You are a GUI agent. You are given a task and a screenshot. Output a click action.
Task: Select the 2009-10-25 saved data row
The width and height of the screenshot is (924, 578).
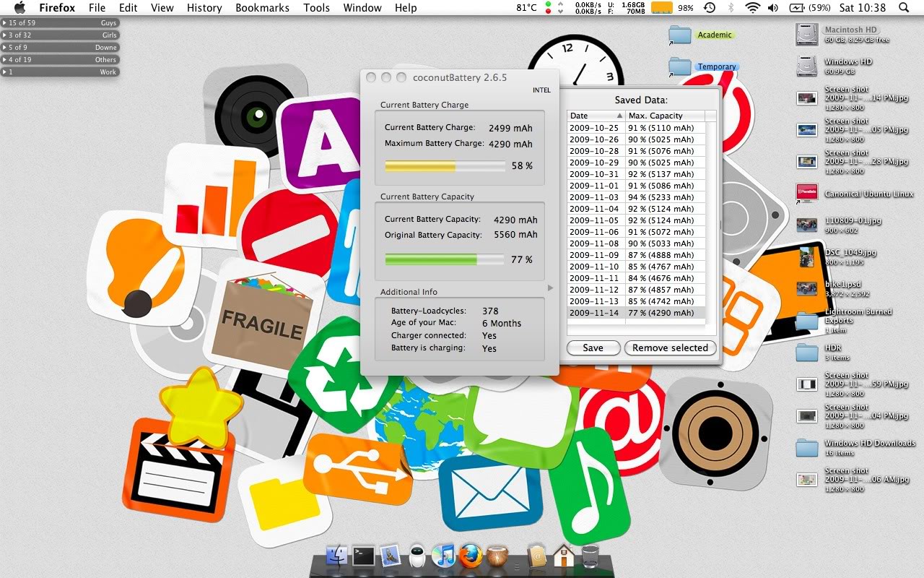[636, 128]
